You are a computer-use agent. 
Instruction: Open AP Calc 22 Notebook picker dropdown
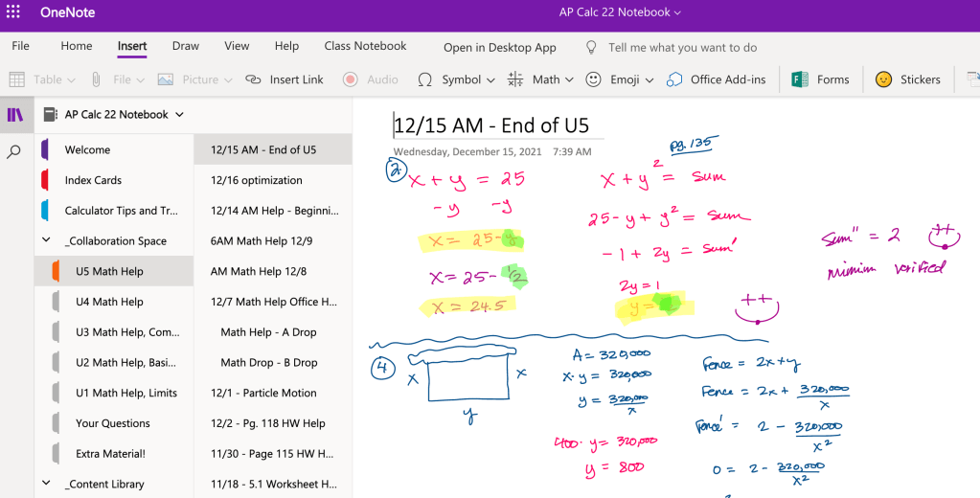[177, 115]
